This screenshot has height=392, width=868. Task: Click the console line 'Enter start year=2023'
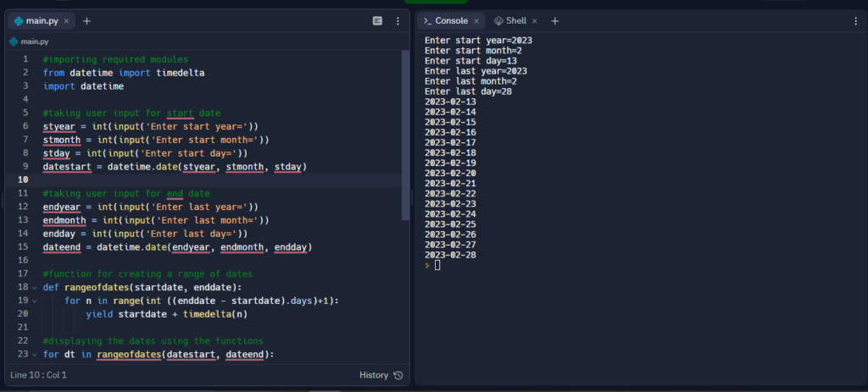(x=478, y=41)
